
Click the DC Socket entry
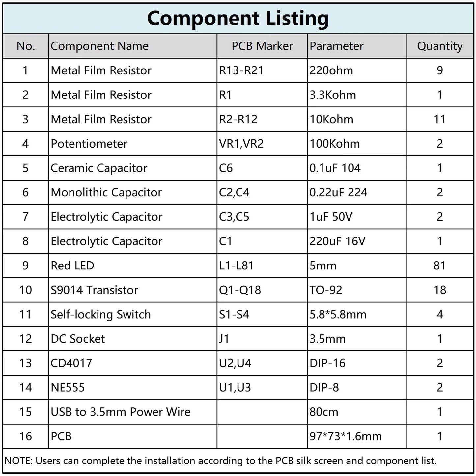click(x=78, y=339)
